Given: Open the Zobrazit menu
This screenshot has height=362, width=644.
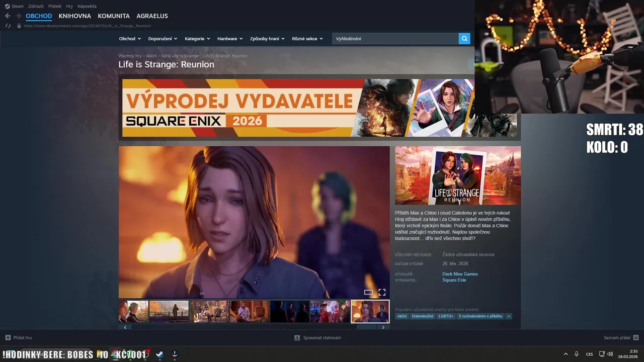Looking at the screenshot, I should [x=36, y=6].
